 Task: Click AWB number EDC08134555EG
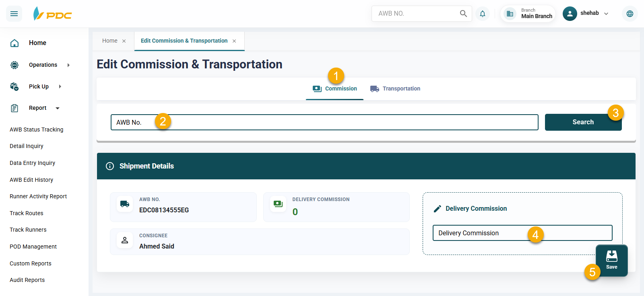pyautogui.click(x=164, y=210)
